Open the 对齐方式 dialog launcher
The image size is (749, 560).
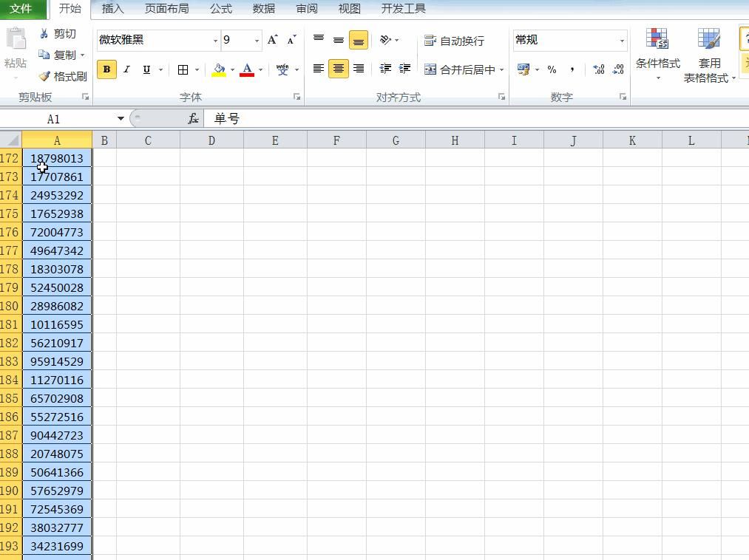click(x=501, y=97)
